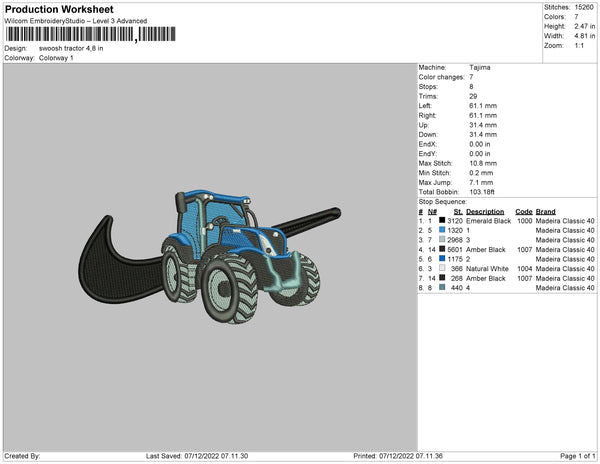Click the light blue swatch in row 2
The width and height of the screenshot is (600, 464).
(x=442, y=230)
